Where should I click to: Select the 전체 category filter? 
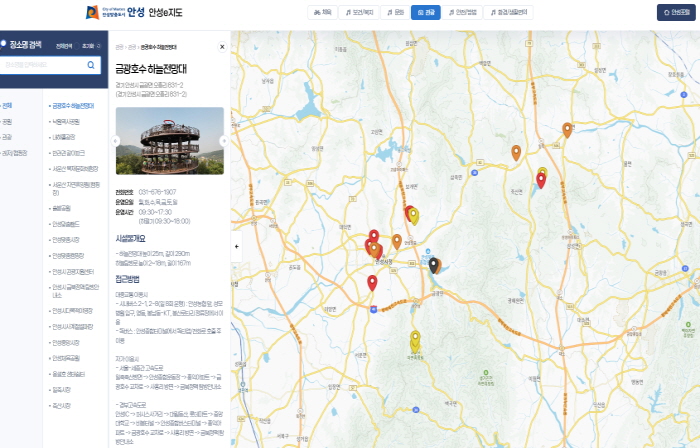tap(7, 105)
